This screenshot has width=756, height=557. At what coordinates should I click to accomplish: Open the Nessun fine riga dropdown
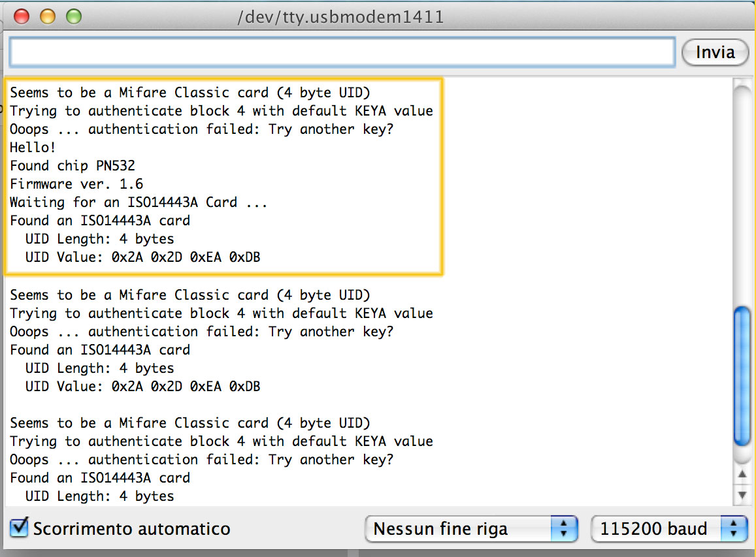(471, 528)
